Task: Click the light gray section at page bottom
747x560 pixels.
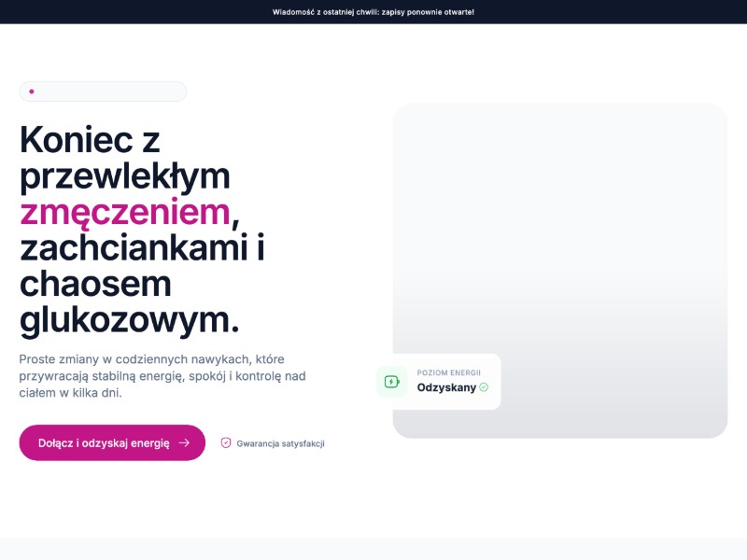Action: [373, 549]
